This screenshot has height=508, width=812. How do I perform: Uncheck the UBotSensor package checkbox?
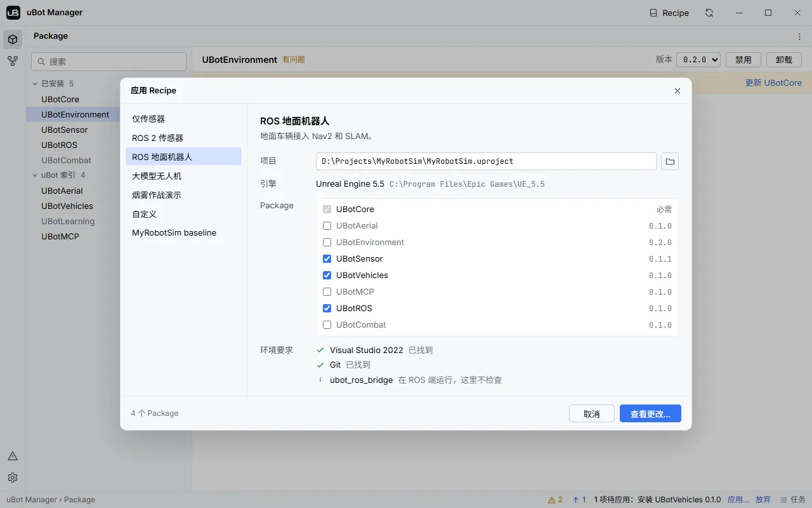pyautogui.click(x=327, y=258)
